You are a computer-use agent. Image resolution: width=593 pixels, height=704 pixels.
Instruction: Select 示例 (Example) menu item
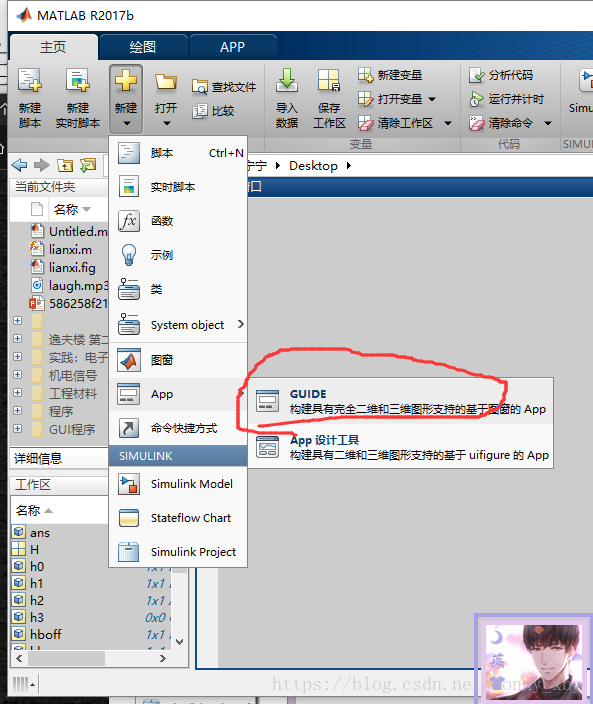click(x=178, y=255)
